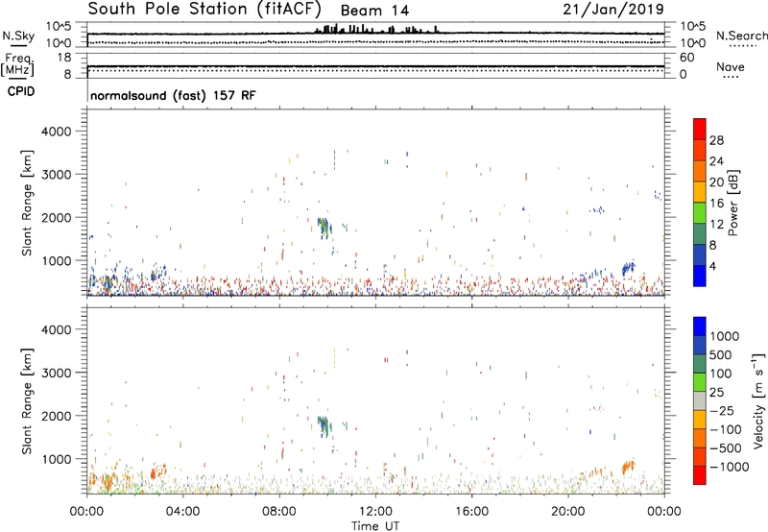Click 'normalsound (fast) 157 RF' text
This screenshot has height=532, width=768.
(x=173, y=95)
